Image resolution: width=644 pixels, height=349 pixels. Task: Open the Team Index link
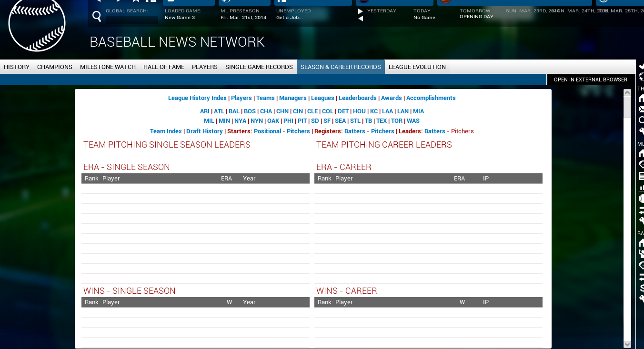(166, 131)
